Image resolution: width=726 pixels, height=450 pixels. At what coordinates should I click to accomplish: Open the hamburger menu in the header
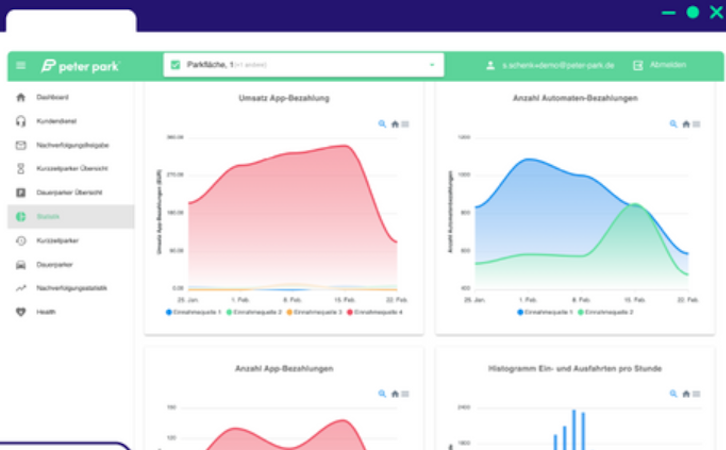click(x=21, y=65)
